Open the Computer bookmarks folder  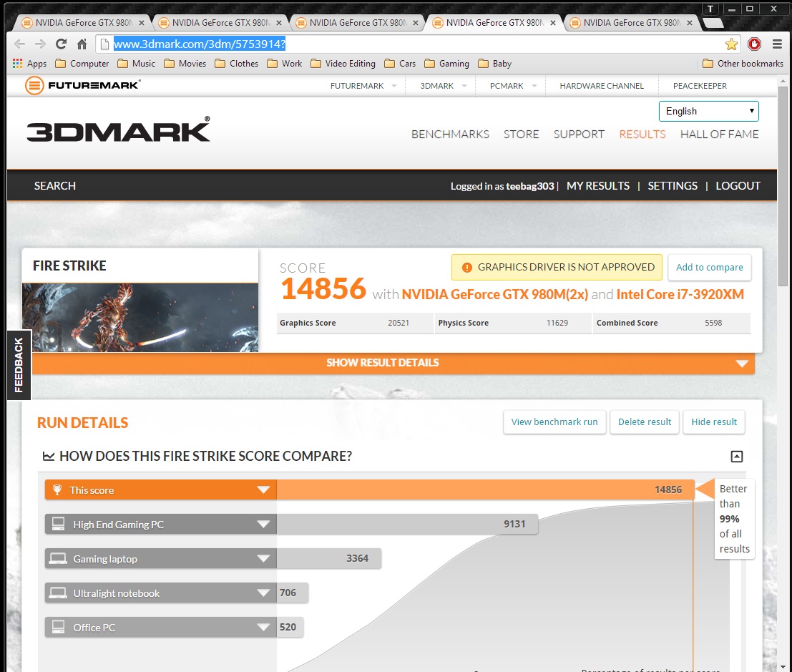pyautogui.click(x=82, y=64)
